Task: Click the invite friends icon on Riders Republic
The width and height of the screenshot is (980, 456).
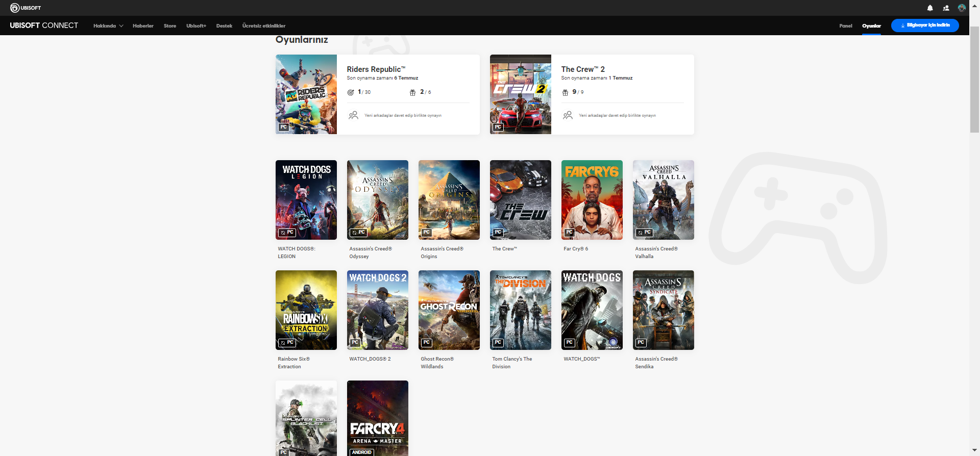Action: point(353,115)
